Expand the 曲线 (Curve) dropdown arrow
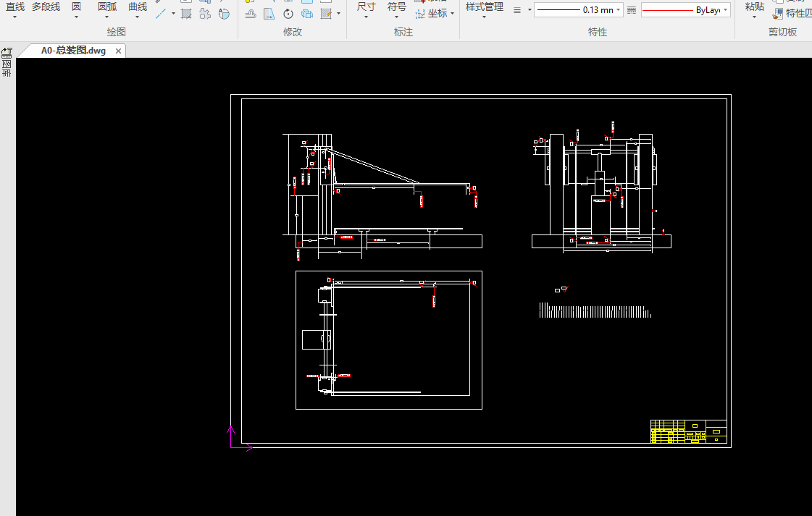 pos(138,17)
